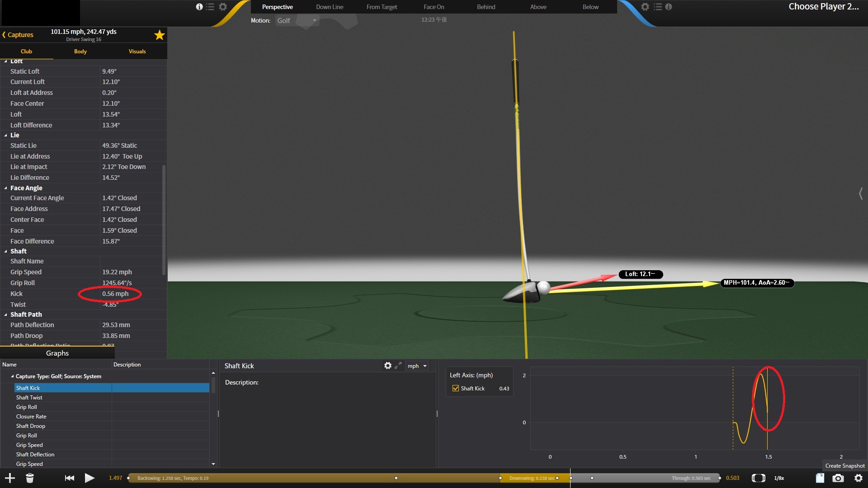Select Shaft Twist in graph list
868x488 pixels.
pos(29,398)
